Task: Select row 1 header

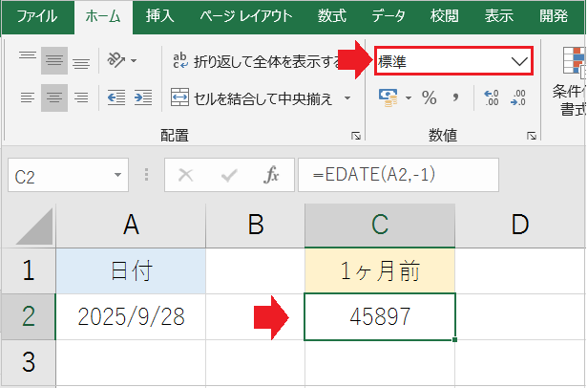Action: pos(29,270)
